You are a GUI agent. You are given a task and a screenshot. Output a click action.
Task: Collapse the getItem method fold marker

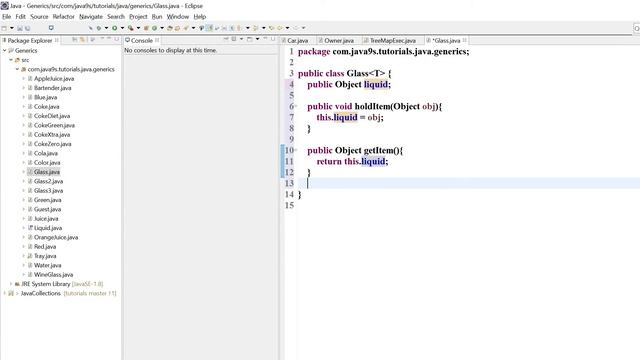click(296, 151)
